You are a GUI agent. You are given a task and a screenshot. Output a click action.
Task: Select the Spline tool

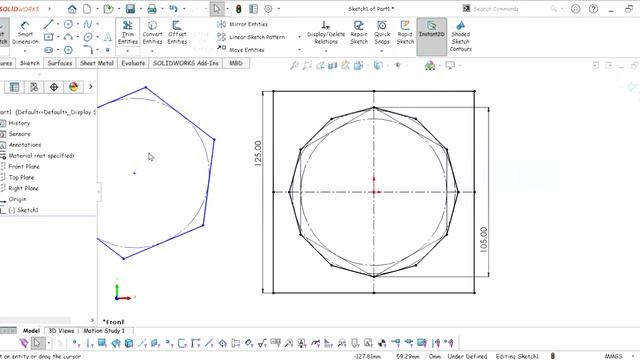[x=88, y=24]
